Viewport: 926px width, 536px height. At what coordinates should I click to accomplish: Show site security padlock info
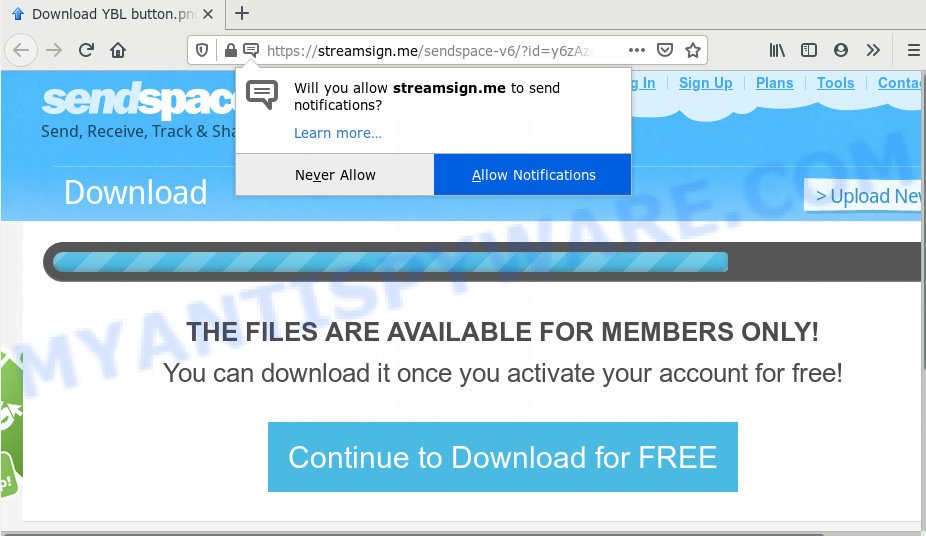point(231,50)
